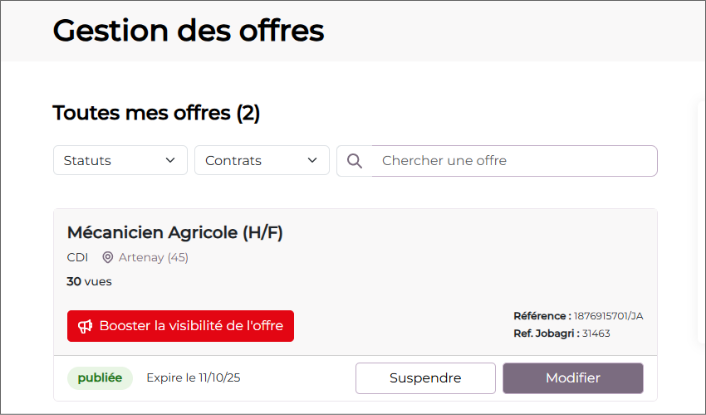Viewport: 706px width, 415px height.
Task: Click the "Toutes mes offres (2)" heading
Action: pos(156,113)
